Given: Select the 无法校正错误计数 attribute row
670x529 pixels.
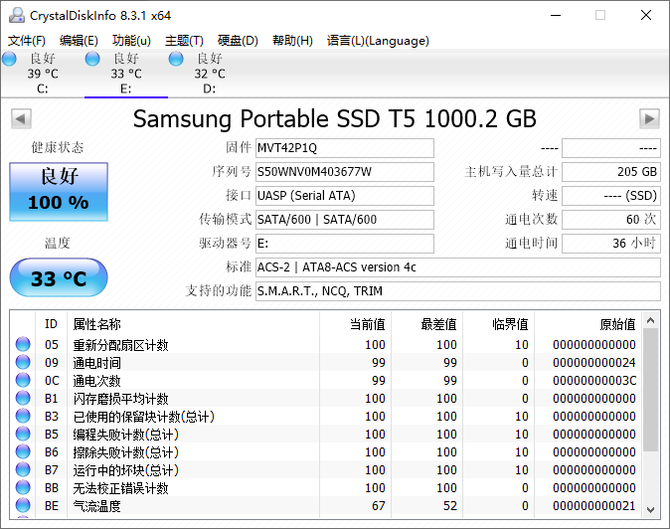Looking at the screenshot, I should (x=326, y=488).
